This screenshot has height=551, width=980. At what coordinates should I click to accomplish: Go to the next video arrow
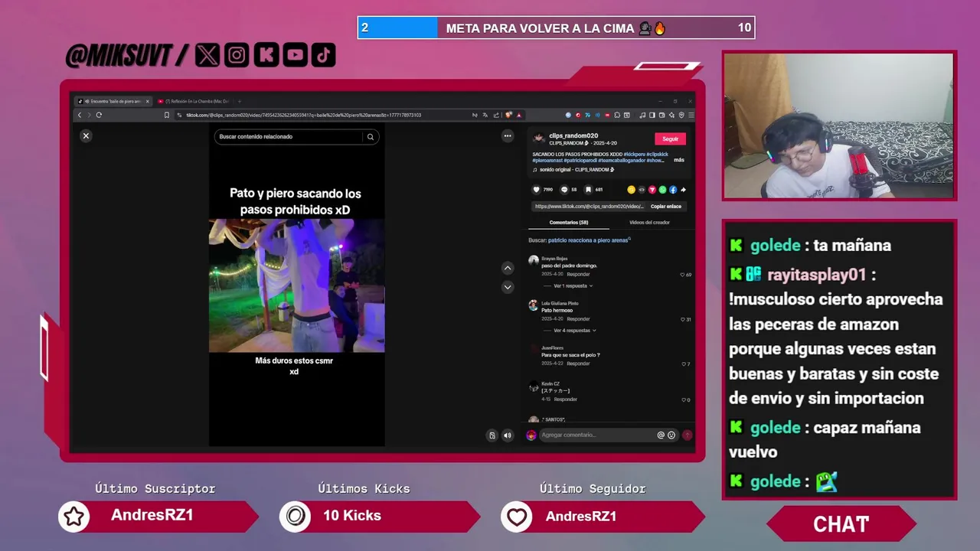tap(507, 287)
